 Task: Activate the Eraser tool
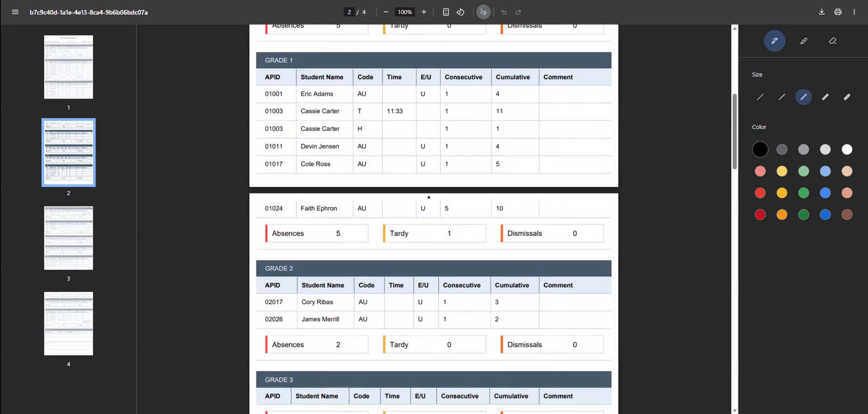click(x=833, y=41)
